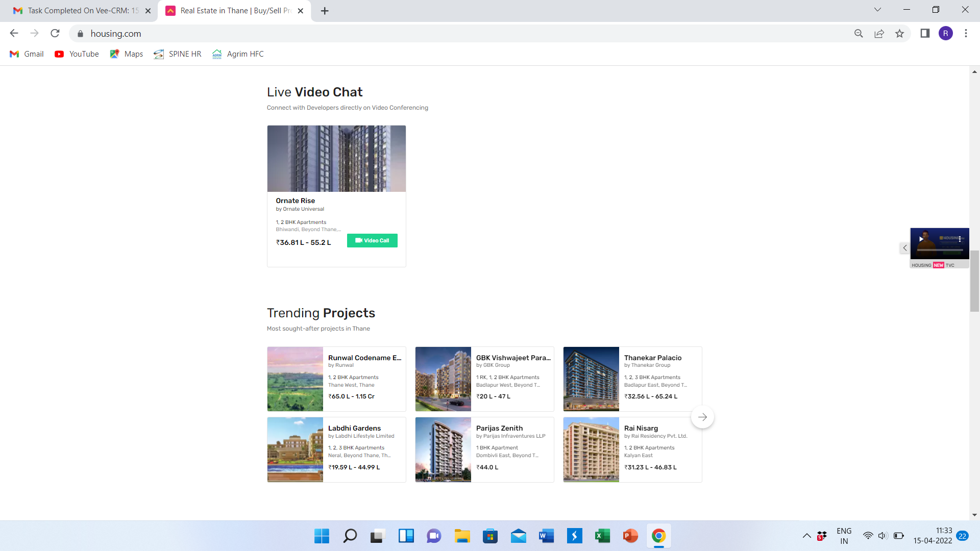Open Excel from the taskbar

[602, 536]
